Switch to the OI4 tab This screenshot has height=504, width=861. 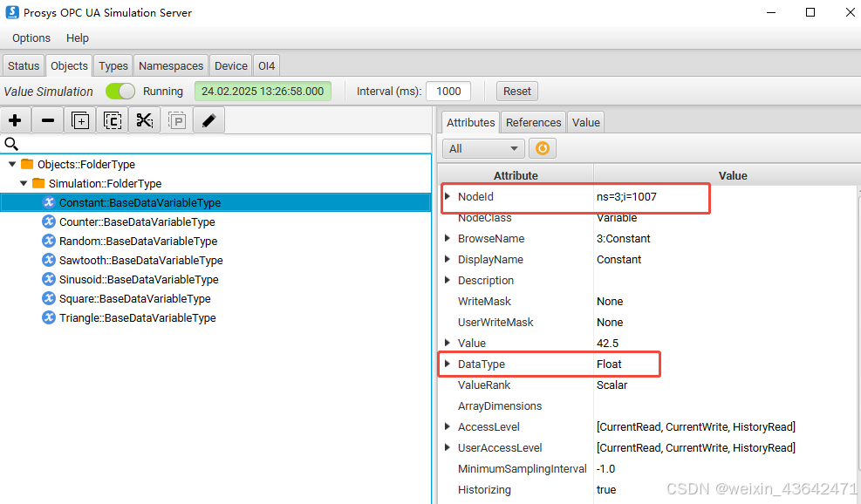point(266,66)
